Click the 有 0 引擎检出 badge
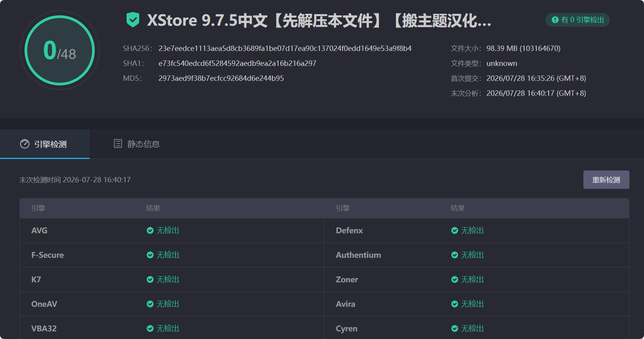Viewport: 644px width, 339px height. [578, 20]
